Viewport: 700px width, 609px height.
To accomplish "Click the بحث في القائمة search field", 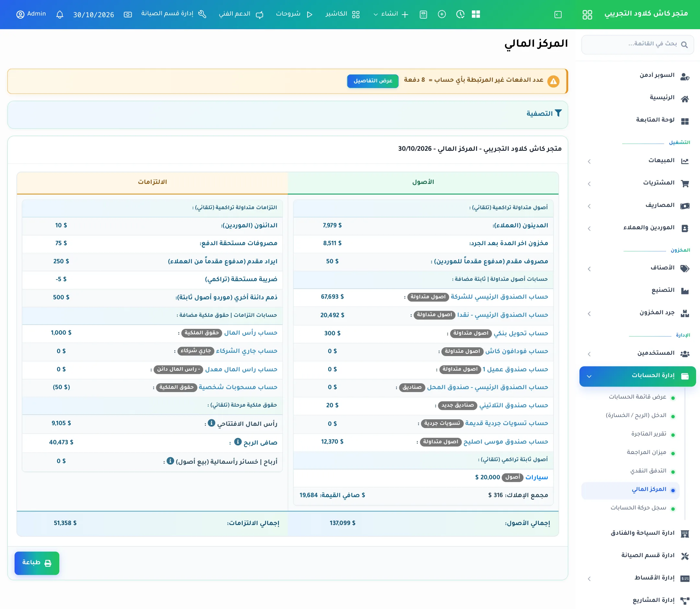I will (x=637, y=44).
